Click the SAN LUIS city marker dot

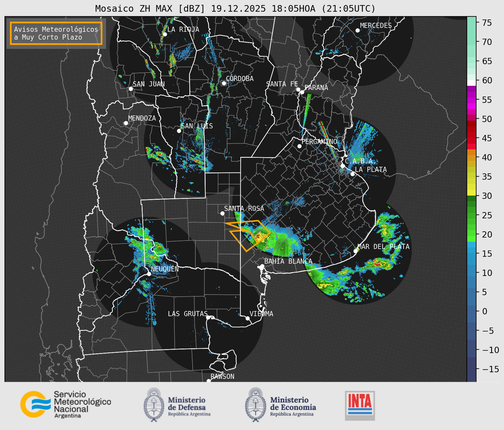179,131
